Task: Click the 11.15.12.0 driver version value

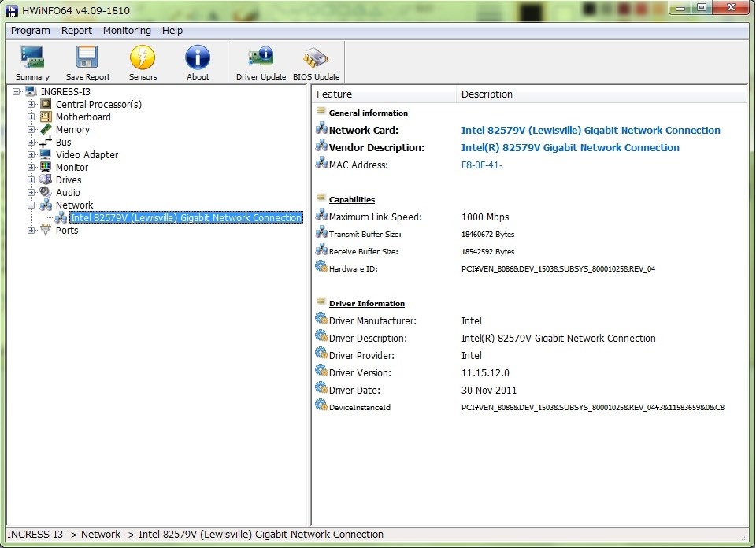Action: click(x=485, y=373)
